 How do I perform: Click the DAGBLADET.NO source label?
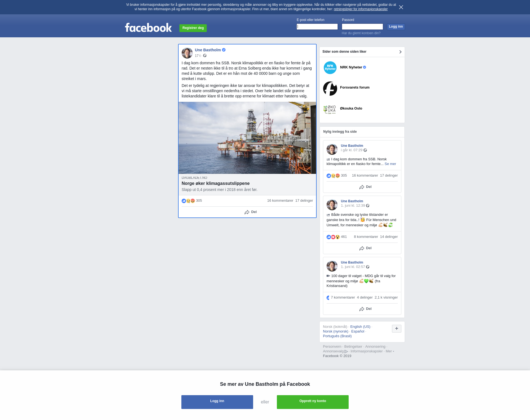coord(194,178)
